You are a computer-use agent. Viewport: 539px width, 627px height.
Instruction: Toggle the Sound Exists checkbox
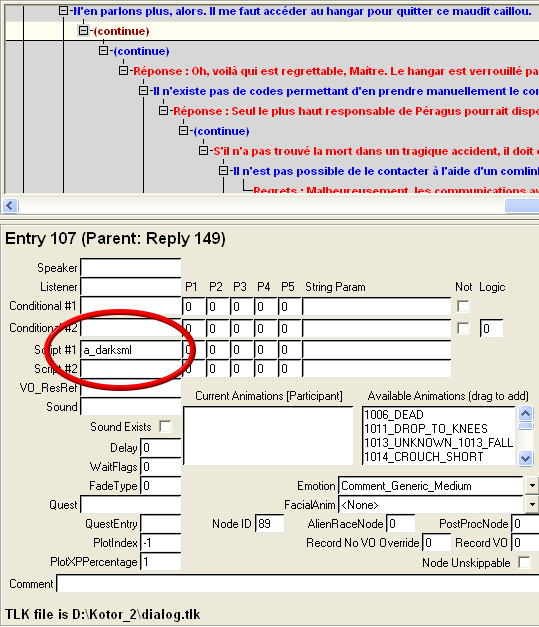click(165, 426)
